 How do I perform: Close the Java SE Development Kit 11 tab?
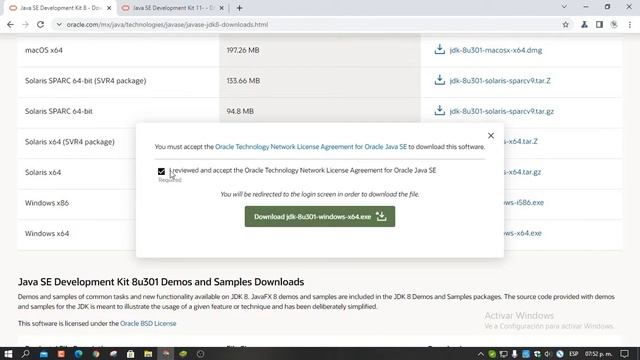pyautogui.click(x=221, y=8)
